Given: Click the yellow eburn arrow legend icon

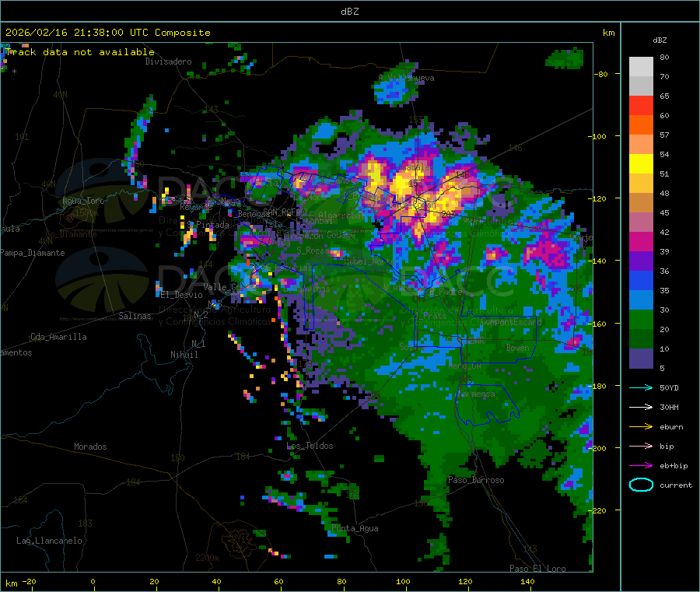Looking at the screenshot, I should click(x=641, y=427).
